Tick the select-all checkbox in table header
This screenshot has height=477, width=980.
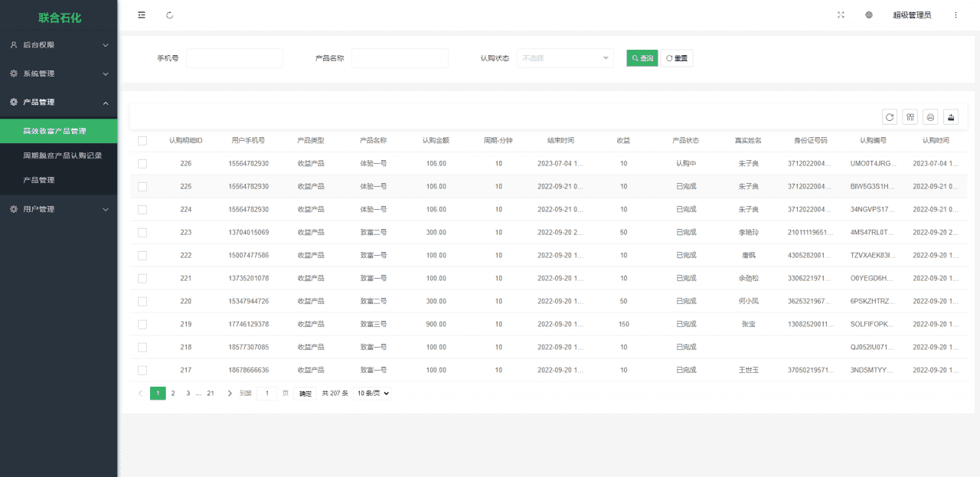[x=142, y=141]
